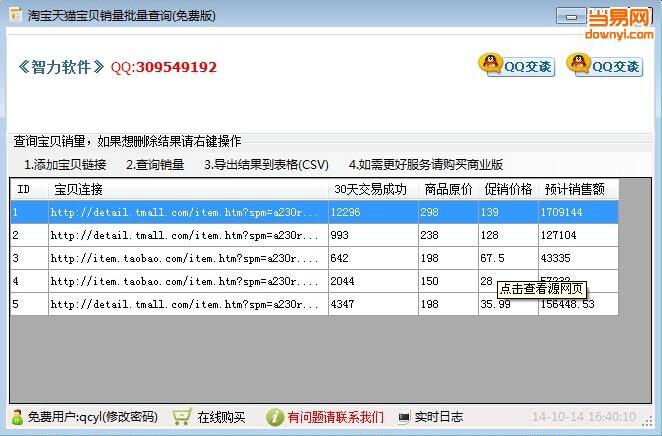The height and width of the screenshot is (436, 662).
Task: Click the 商品原价 column header
Action: [448, 189]
